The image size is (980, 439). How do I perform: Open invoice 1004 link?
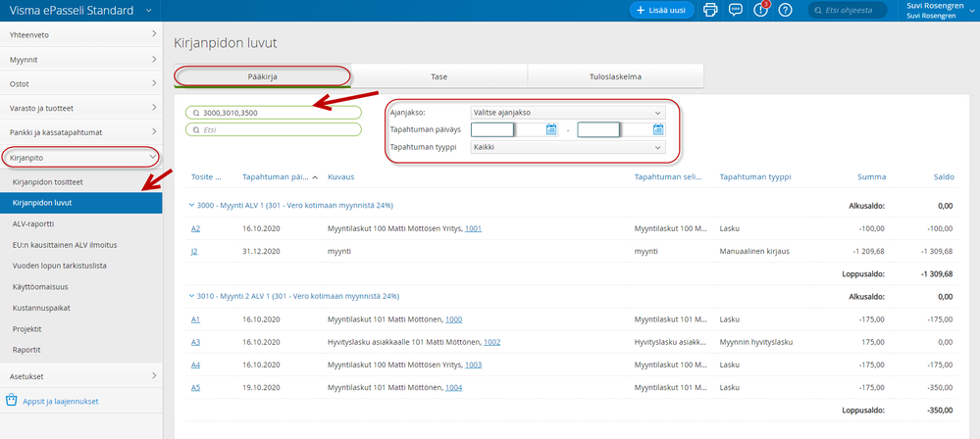pyautogui.click(x=454, y=387)
